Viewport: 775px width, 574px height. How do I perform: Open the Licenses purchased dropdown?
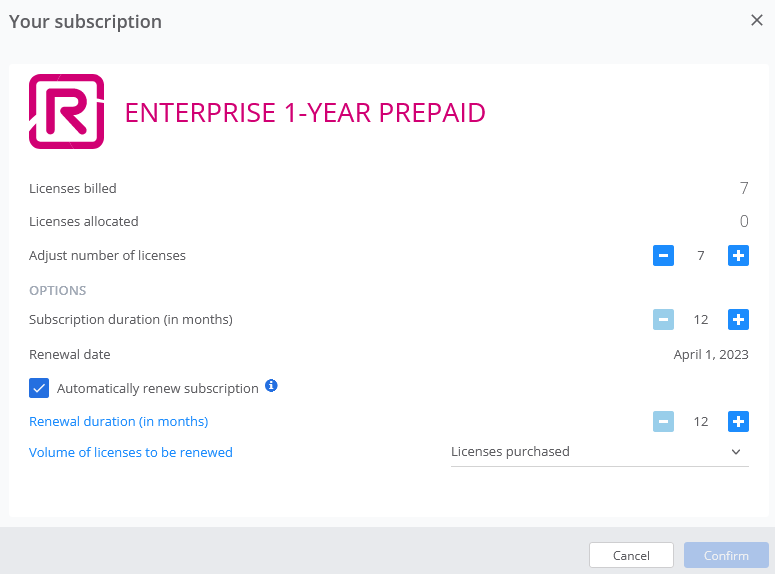pos(600,452)
